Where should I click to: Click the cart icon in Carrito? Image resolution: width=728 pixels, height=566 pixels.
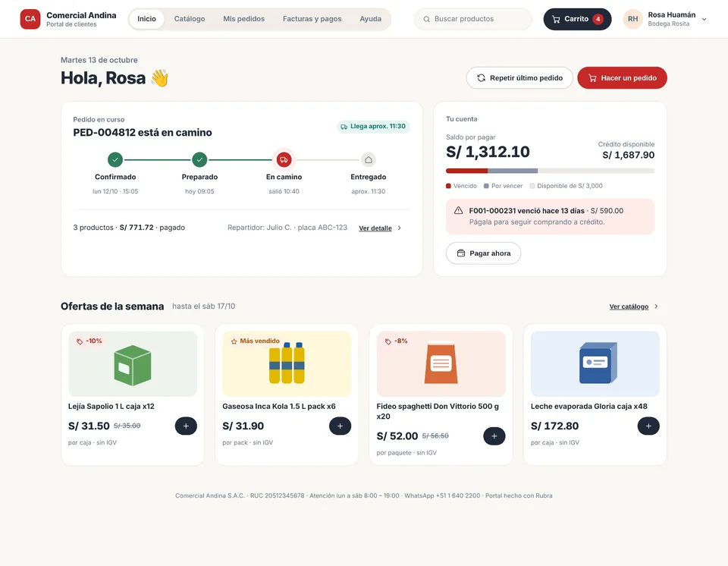pyautogui.click(x=556, y=19)
